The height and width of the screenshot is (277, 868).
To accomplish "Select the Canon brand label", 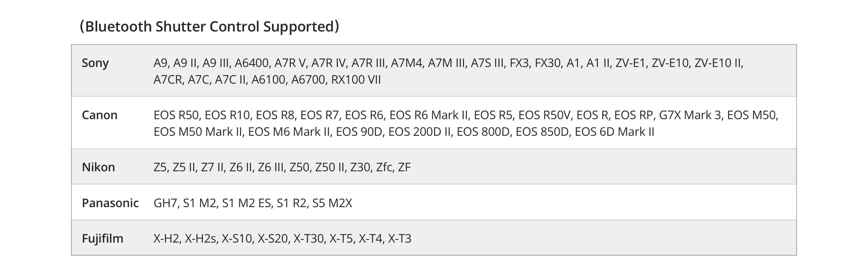I will [99, 115].
